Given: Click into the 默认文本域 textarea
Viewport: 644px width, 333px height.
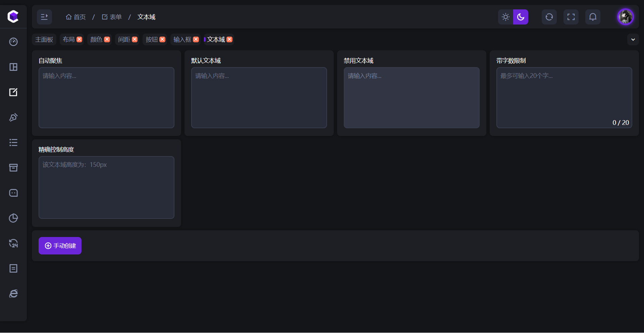Looking at the screenshot, I should tap(259, 98).
